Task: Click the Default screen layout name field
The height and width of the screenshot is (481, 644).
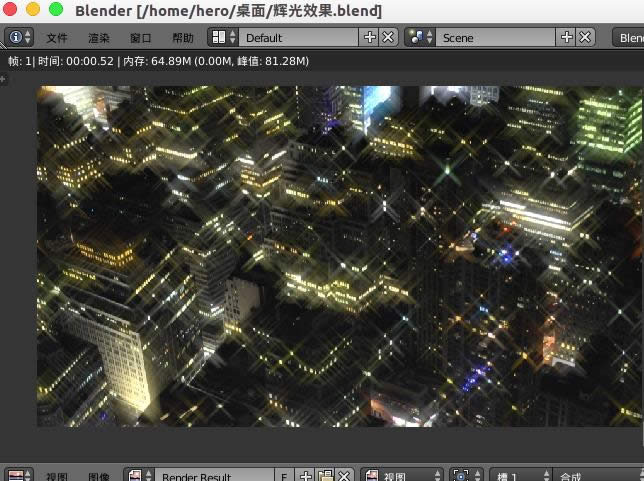Action: (299, 37)
